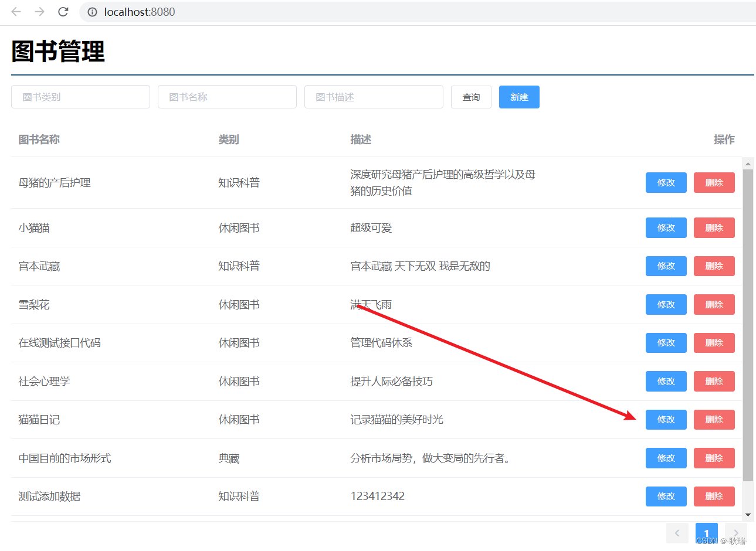Edit the 猫猫日记 row via 修改
The height and width of the screenshot is (551, 756).
[666, 420]
